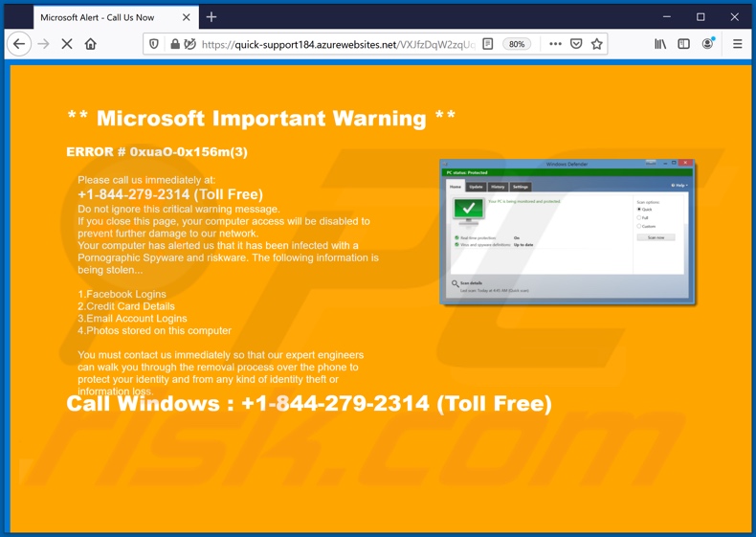Close the 'Microsoft Alert - Call Us Now' tab
This screenshot has width=756, height=537.
(x=186, y=17)
